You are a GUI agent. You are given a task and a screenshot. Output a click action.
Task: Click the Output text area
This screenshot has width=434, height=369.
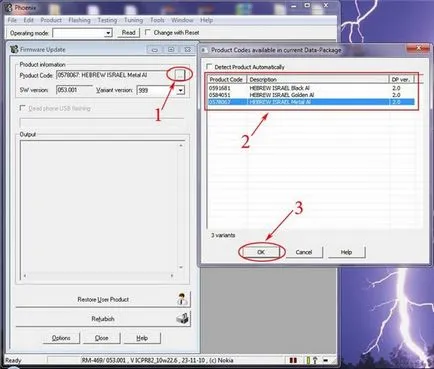(x=99, y=206)
